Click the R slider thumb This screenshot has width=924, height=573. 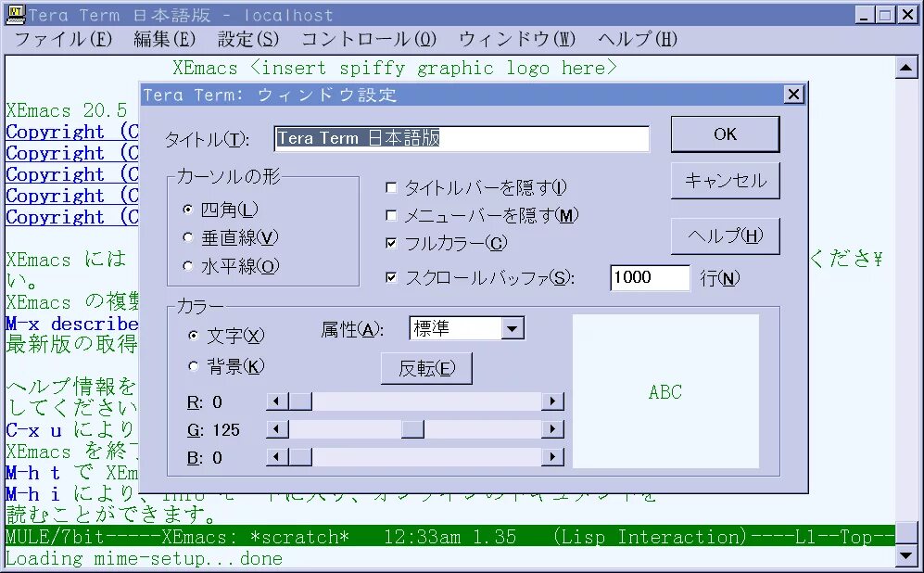[300, 402]
